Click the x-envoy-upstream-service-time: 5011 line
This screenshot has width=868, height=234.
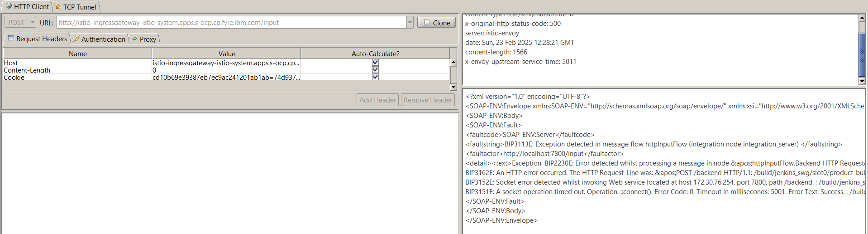pos(520,62)
